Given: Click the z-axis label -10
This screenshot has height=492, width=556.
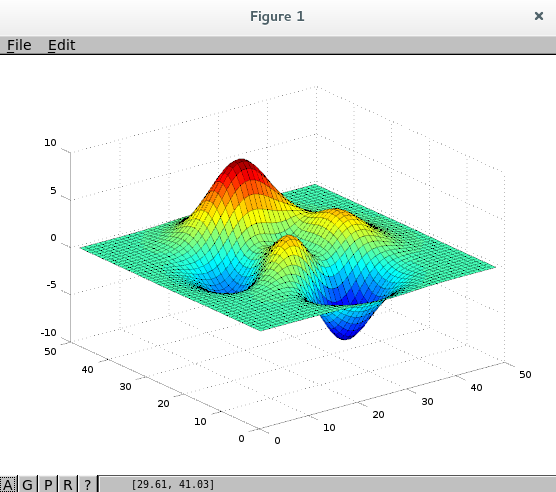Looking at the screenshot, I should pos(49,333).
